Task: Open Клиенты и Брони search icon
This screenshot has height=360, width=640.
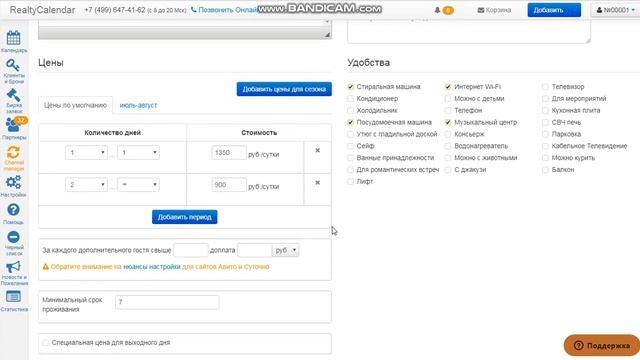Action: click(x=13, y=65)
